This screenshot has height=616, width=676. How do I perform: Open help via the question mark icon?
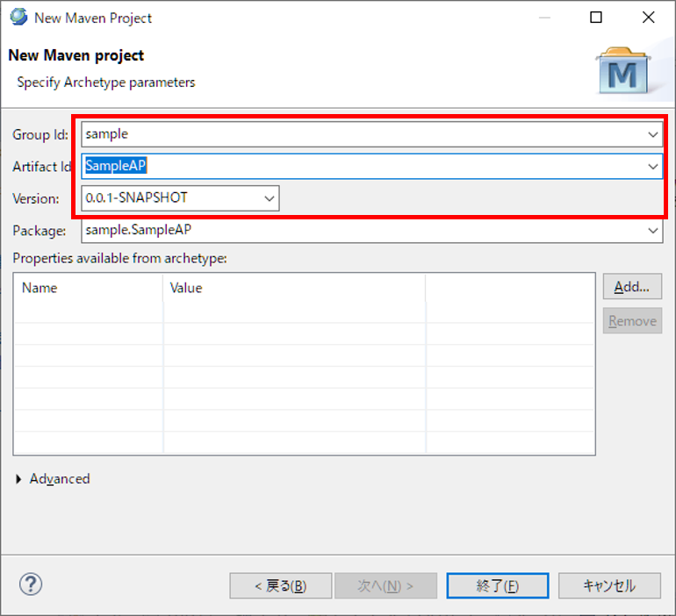pos(31,584)
